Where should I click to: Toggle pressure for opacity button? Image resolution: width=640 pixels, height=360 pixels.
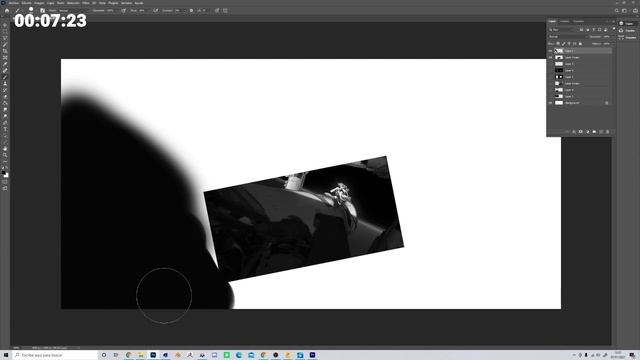(x=124, y=11)
